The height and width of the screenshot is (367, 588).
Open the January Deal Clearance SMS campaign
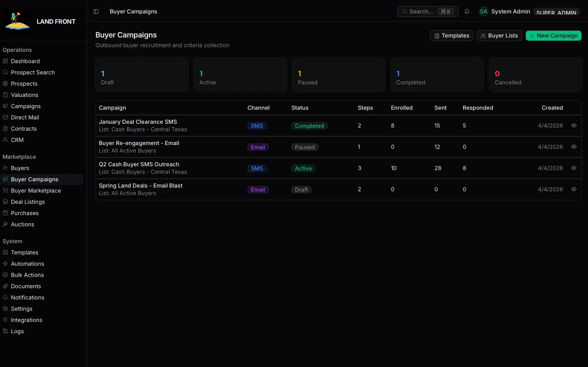click(138, 122)
